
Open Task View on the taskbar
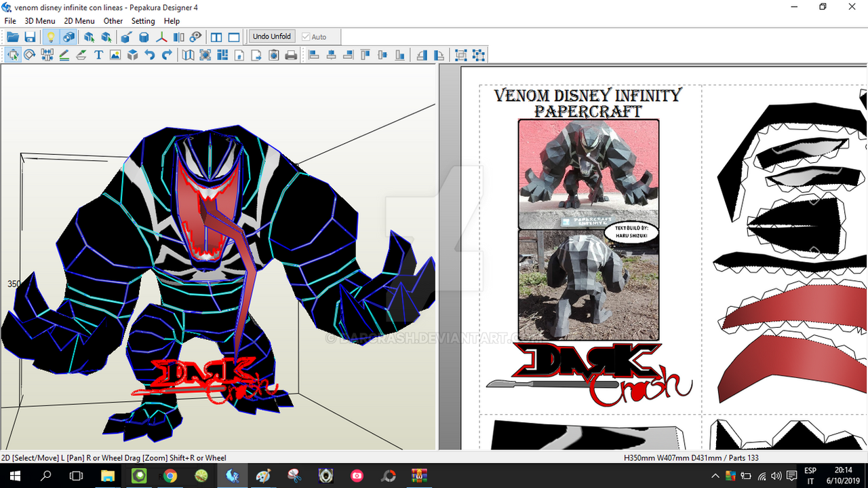click(x=77, y=476)
